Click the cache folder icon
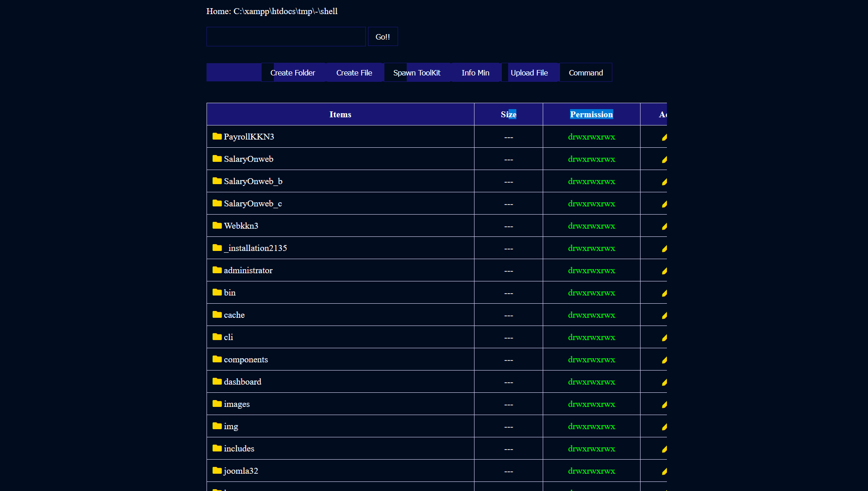This screenshot has width=868, height=491. [217, 315]
